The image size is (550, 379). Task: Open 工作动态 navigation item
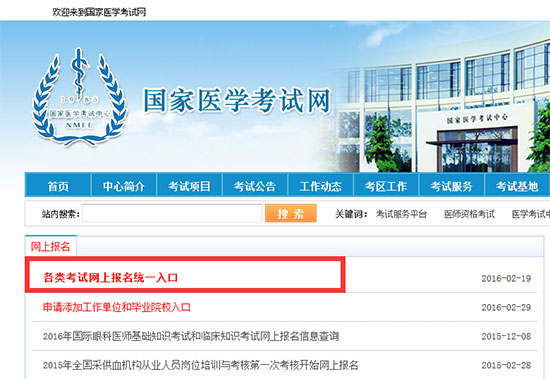[321, 186]
